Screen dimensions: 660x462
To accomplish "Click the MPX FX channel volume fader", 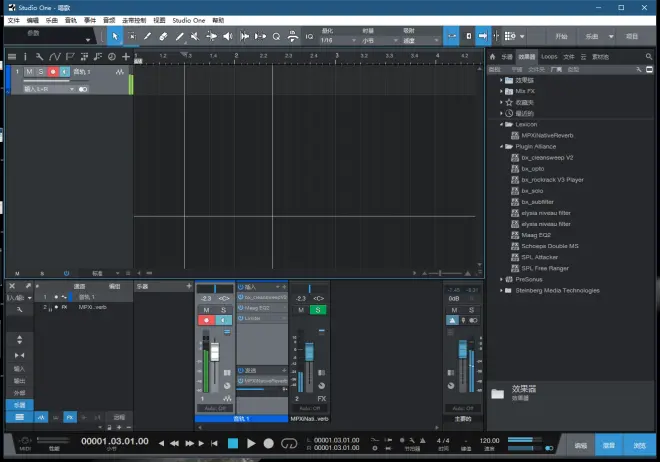I will (x=309, y=351).
